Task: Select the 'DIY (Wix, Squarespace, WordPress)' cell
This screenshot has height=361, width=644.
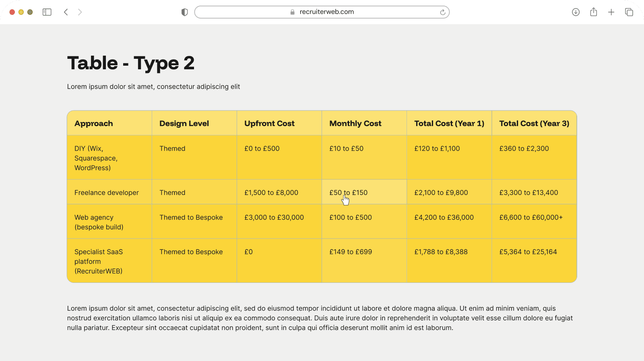Action: [109, 158]
